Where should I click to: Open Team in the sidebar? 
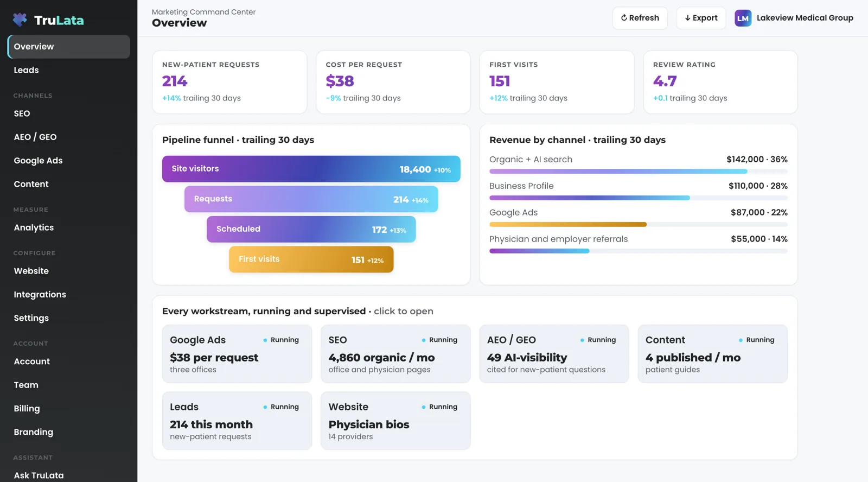tap(69, 385)
